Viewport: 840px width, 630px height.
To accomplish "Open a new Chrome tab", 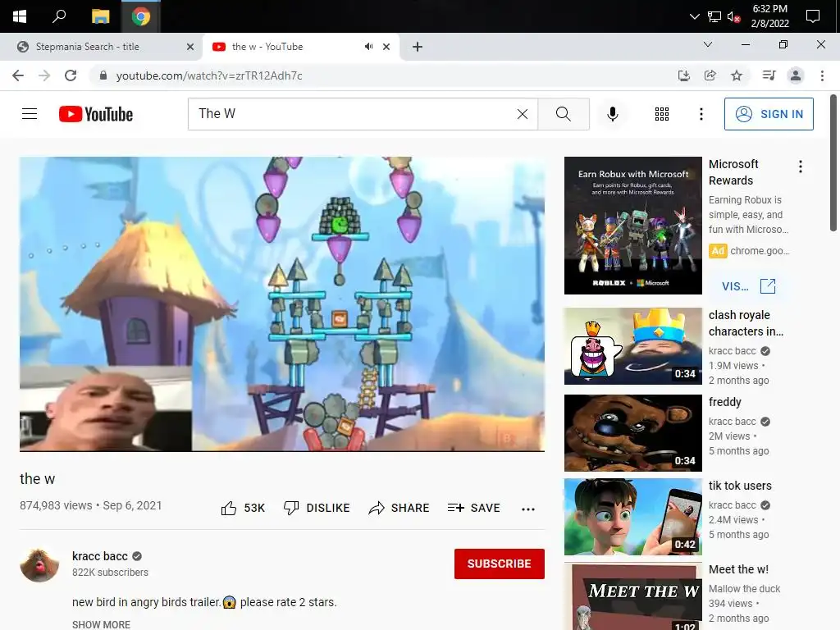I will coord(418,47).
